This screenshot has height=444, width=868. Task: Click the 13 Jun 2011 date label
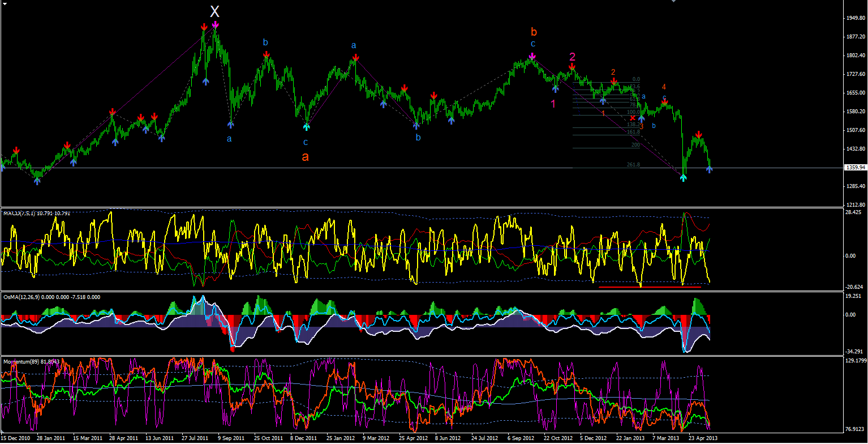click(x=160, y=438)
